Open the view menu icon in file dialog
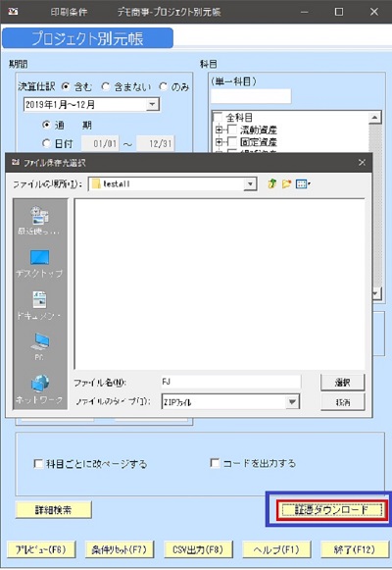The height and width of the screenshot is (570, 392). tap(303, 183)
